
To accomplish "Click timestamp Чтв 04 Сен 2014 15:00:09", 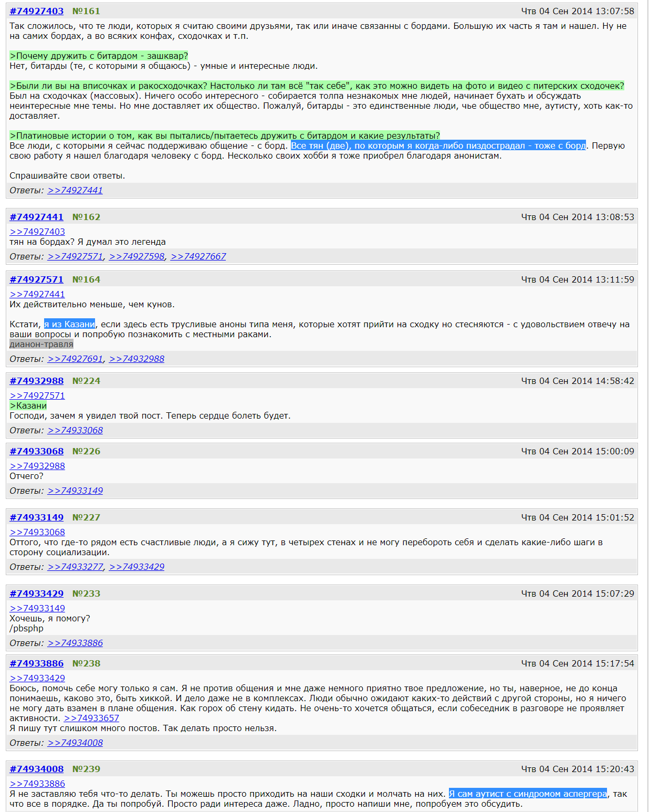I will (x=578, y=451).
